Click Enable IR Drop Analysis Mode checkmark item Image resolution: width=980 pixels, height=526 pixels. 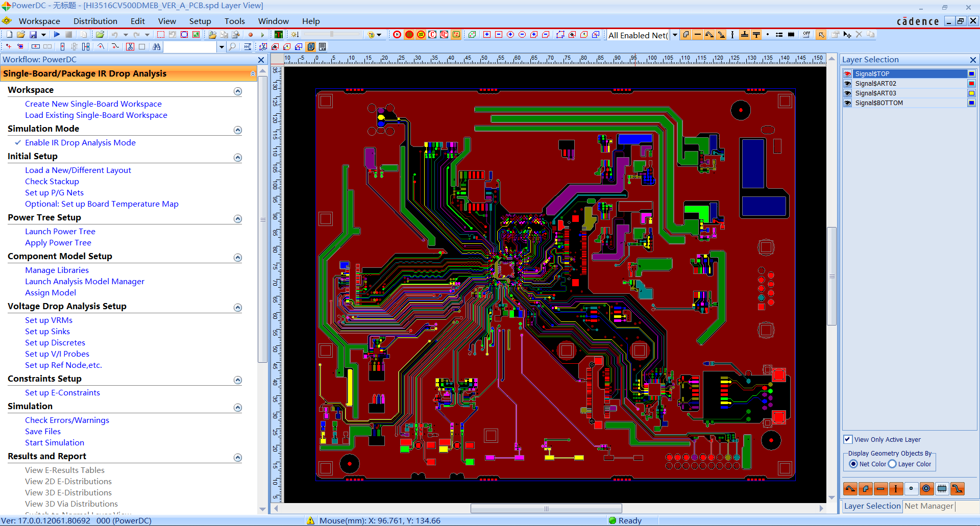80,143
